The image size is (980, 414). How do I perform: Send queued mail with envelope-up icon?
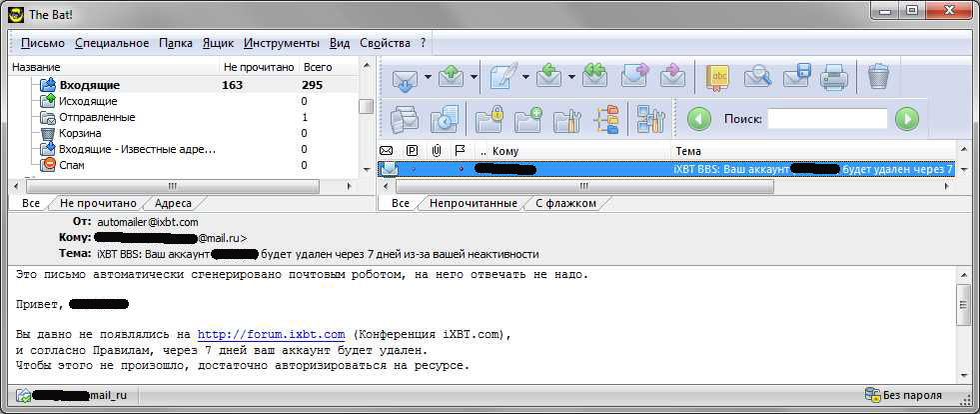451,78
